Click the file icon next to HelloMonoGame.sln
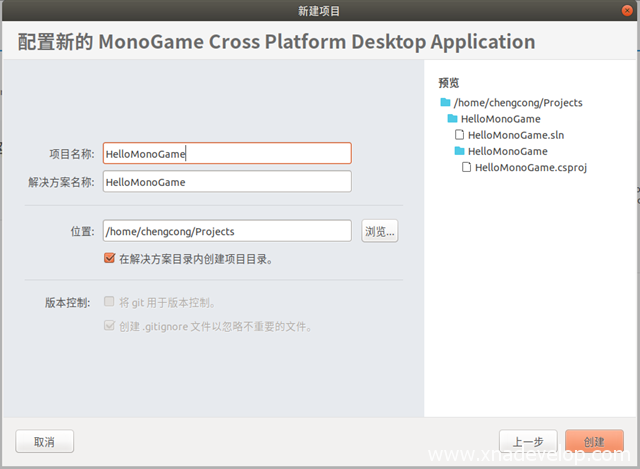The image size is (640, 469). (x=460, y=134)
